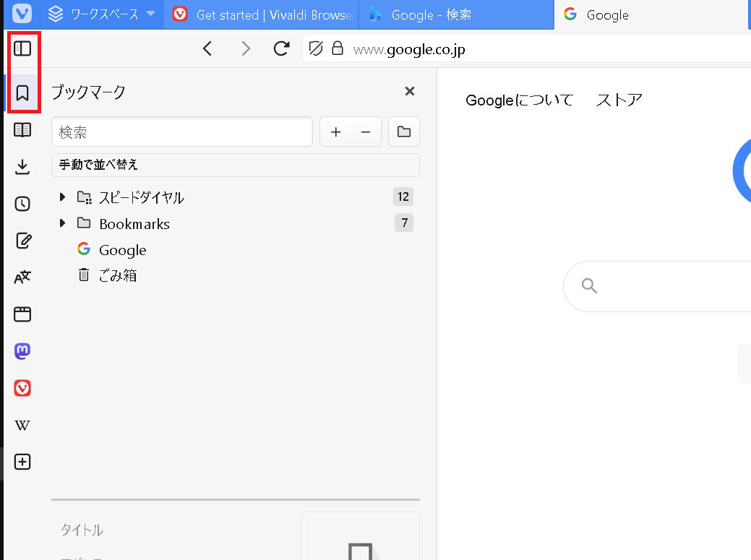Open the 手動で並べ替え sort dropdown
751x560 pixels.
[x=235, y=165]
